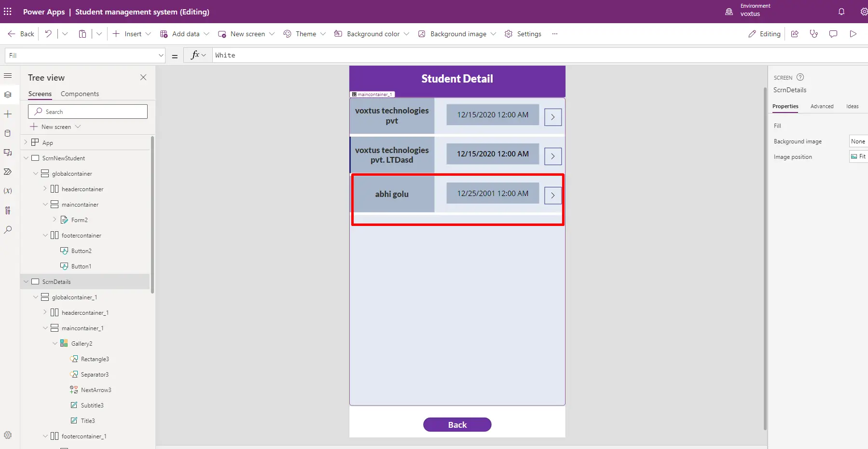Open the Undo options dropdown arrow
Viewport: 868px width, 449px height.
coord(65,34)
